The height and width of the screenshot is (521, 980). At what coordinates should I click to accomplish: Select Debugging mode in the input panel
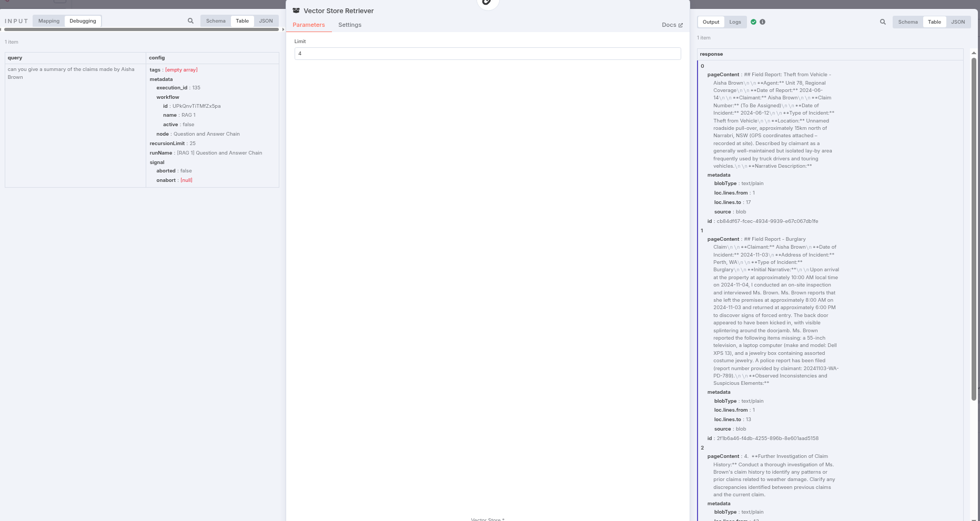tap(83, 21)
